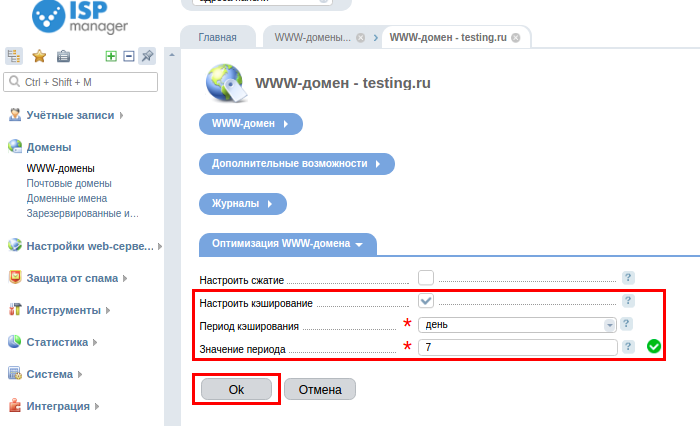
Task: Expand Настройки web-серве... section
Action: click(x=90, y=246)
